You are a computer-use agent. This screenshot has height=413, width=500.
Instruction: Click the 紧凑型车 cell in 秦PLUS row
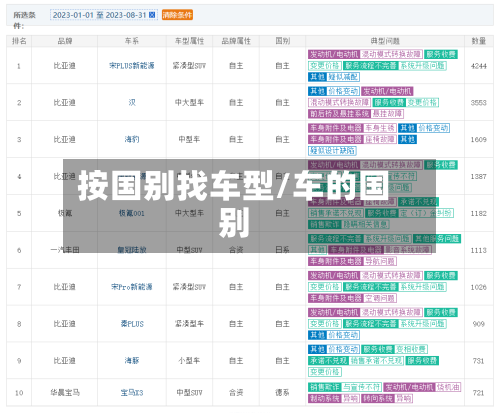click(x=189, y=324)
